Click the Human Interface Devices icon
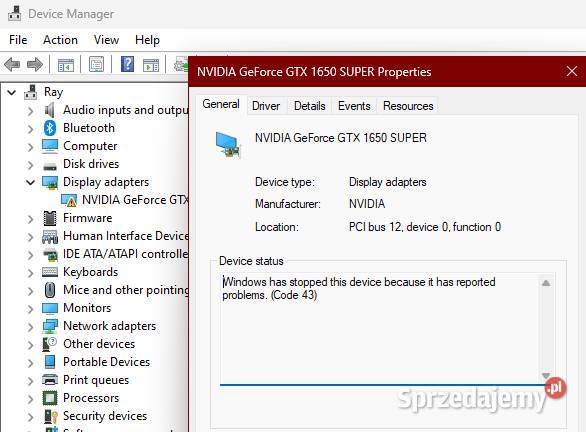Image resolution: width=586 pixels, height=432 pixels. coord(50,237)
